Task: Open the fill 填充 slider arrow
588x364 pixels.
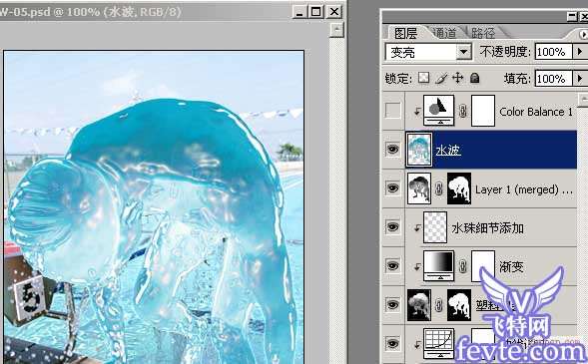Action: coord(579,79)
